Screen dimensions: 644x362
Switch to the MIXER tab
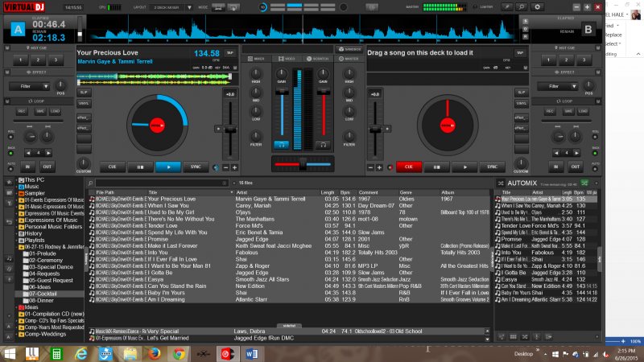[x=256, y=59]
